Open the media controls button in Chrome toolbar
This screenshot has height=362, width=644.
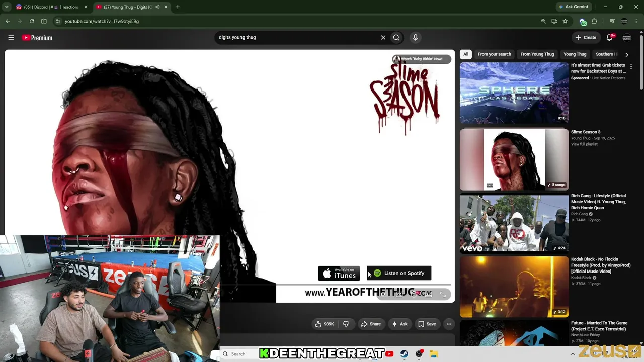(612, 21)
